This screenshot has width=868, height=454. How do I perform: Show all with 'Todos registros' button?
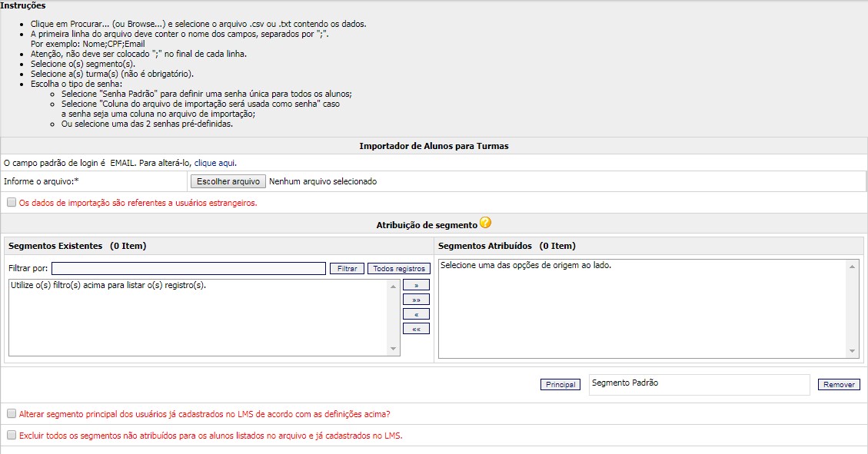click(398, 269)
